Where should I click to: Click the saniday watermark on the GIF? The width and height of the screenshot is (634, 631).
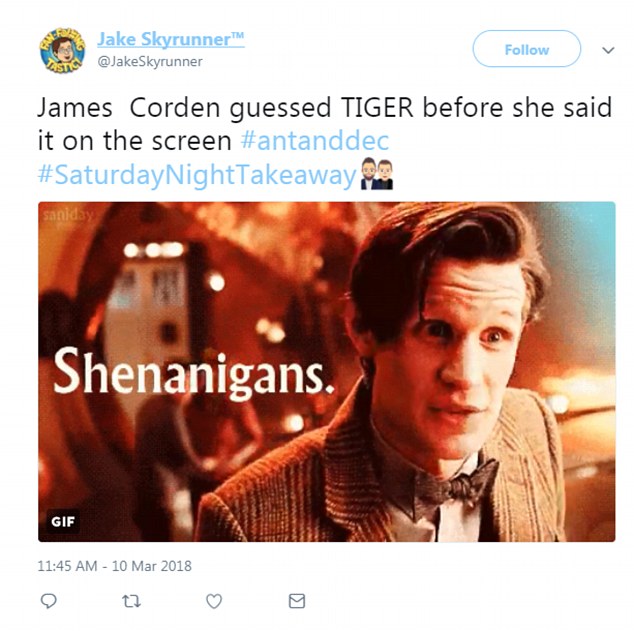[68, 215]
